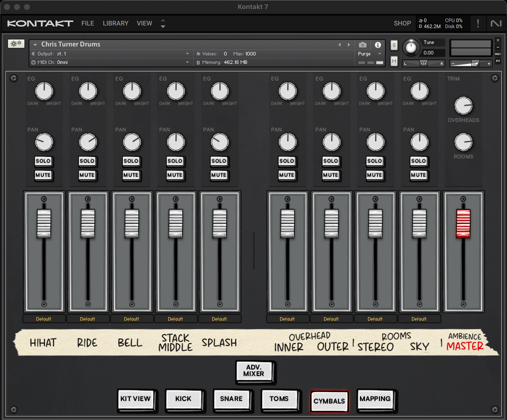Open the LIBRARY menu
The height and width of the screenshot is (420, 507).
point(115,24)
